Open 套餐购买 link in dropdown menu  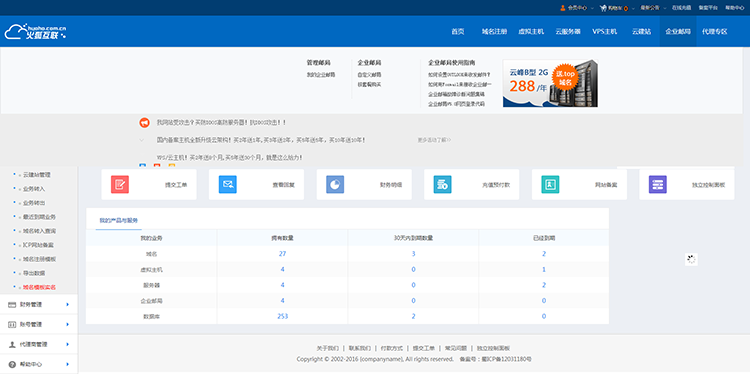[369, 85]
